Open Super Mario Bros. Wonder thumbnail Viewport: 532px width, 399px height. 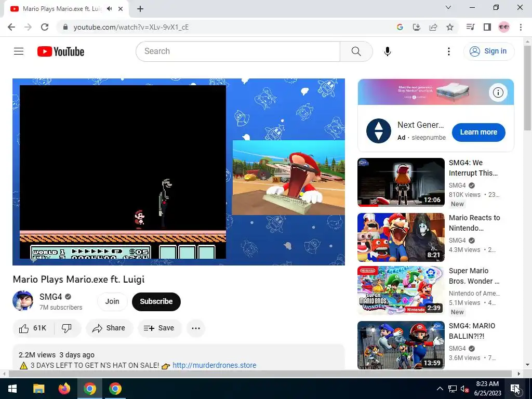point(401,290)
